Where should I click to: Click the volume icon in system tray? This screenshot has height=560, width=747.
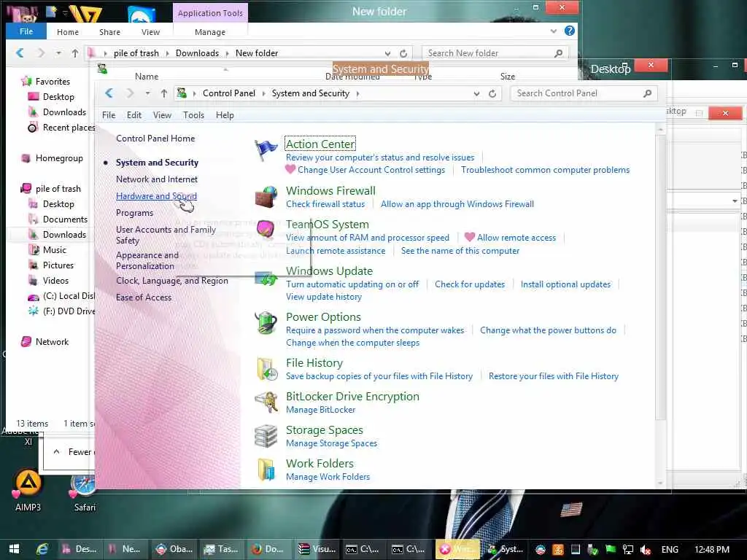[x=646, y=550]
